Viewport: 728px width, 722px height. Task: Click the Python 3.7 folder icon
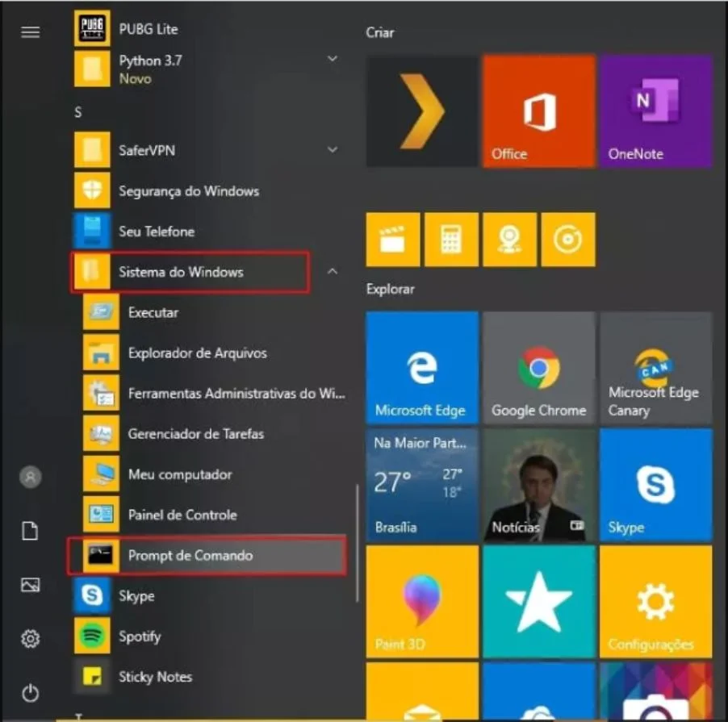point(92,69)
